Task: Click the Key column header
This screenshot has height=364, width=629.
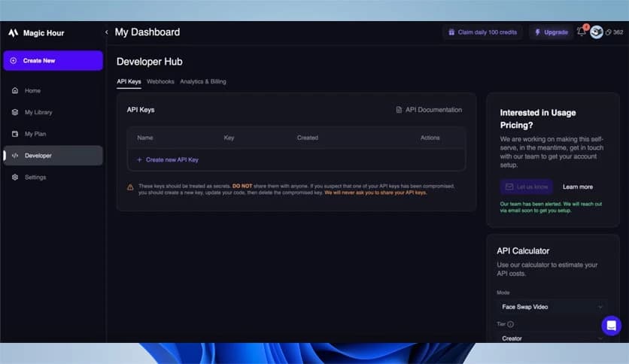Action: (229, 138)
